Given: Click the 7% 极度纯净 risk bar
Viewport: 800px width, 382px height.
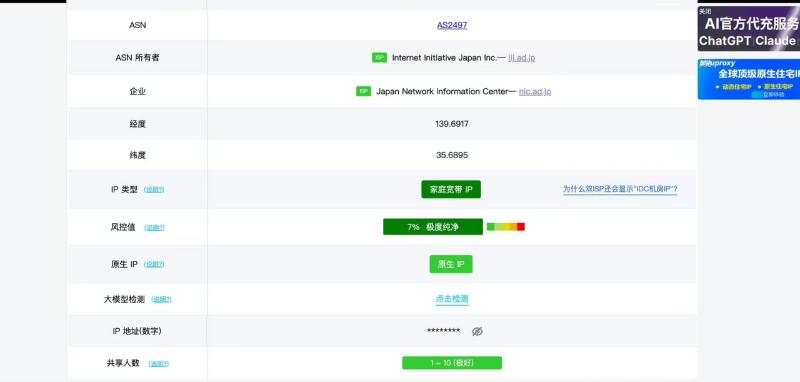Looking at the screenshot, I should tap(433, 227).
